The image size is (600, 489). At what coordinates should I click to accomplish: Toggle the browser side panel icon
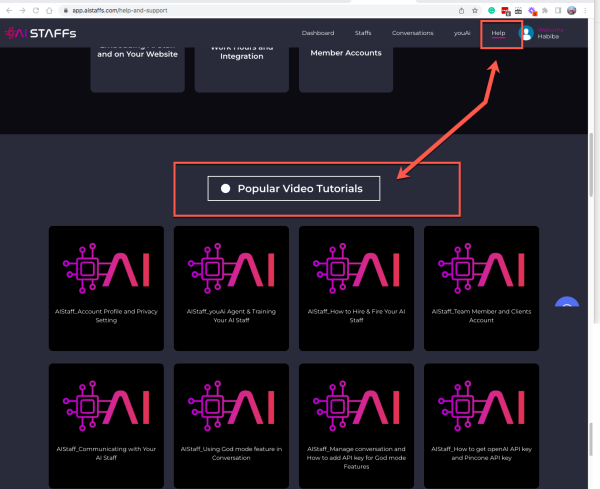pyautogui.click(x=558, y=11)
